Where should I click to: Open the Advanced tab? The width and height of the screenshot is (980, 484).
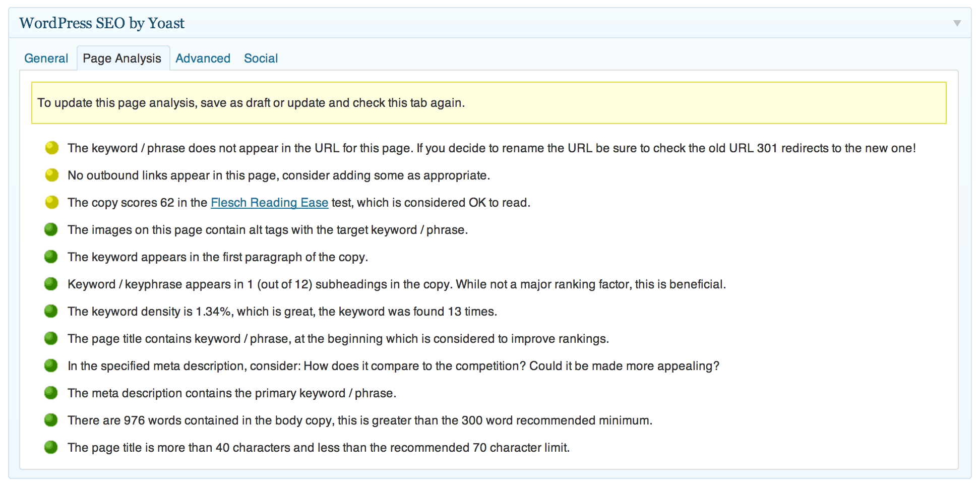pos(203,58)
